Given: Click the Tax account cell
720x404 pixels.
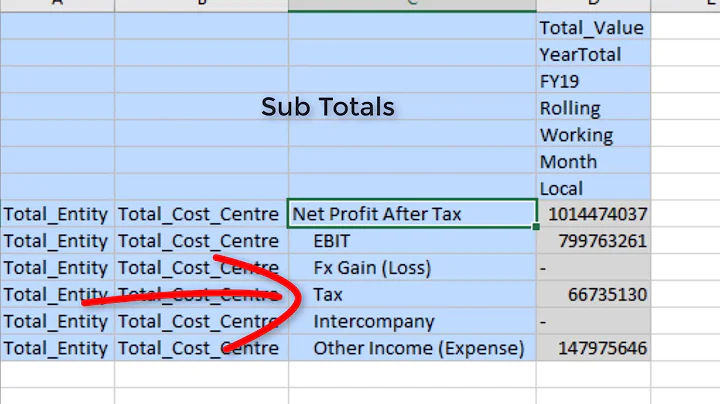Looking at the screenshot, I should pos(412,294).
